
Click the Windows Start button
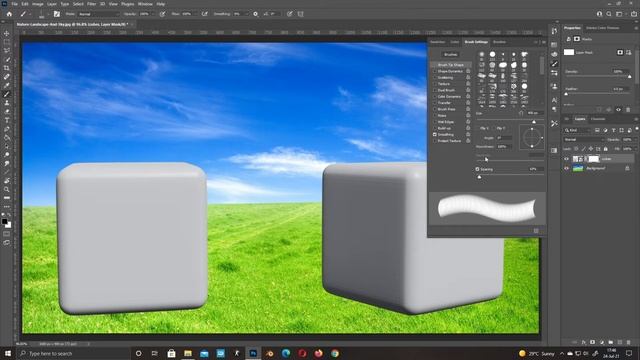[7, 353]
